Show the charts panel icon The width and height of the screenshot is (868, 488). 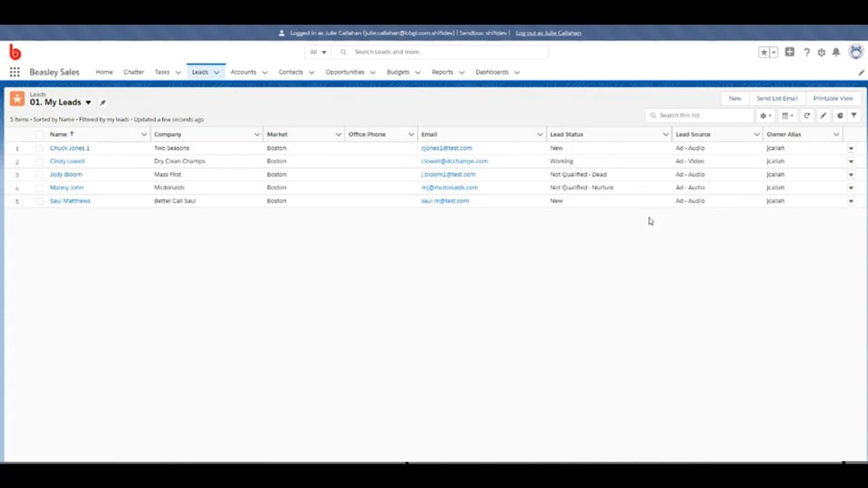[840, 116]
